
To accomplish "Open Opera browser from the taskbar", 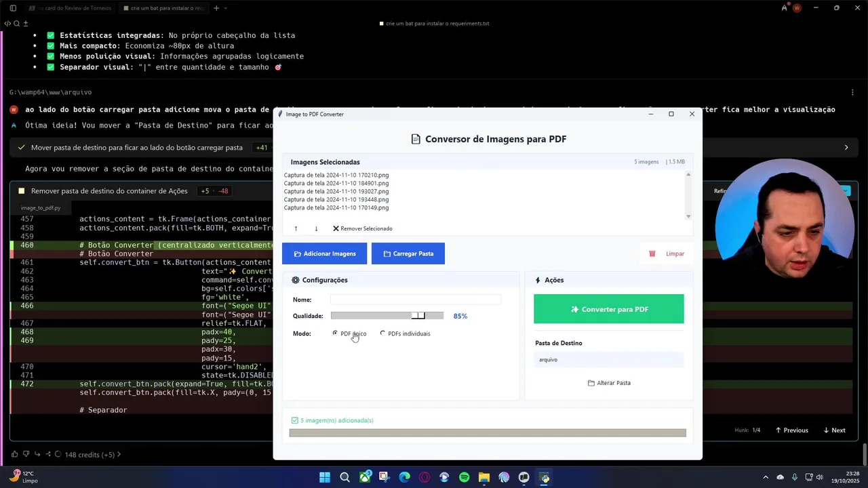I will click(425, 477).
